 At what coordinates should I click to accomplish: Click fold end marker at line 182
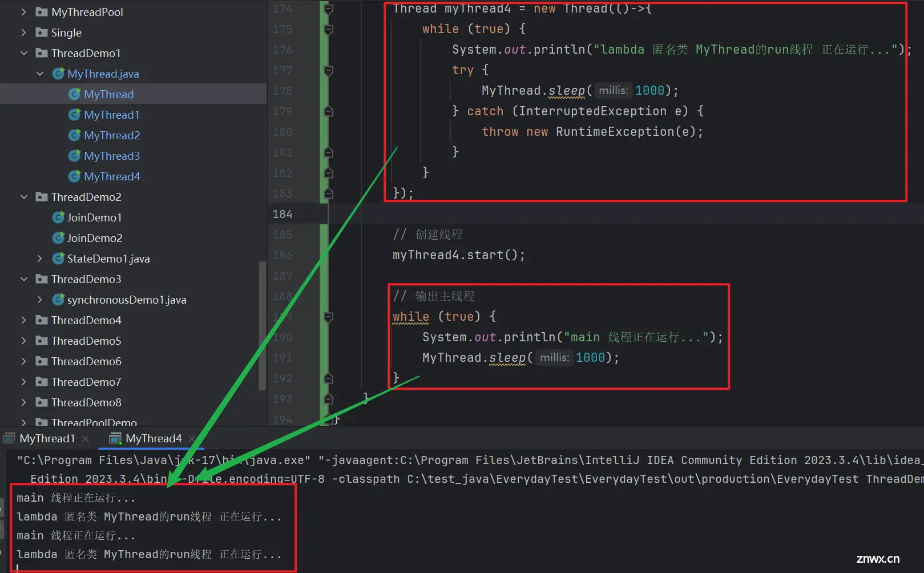328,173
